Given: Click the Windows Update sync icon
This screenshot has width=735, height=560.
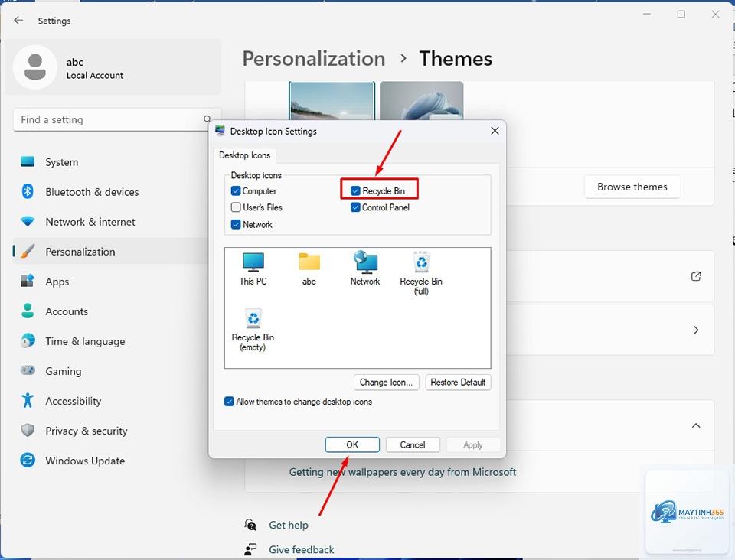Looking at the screenshot, I should tap(28, 460).
